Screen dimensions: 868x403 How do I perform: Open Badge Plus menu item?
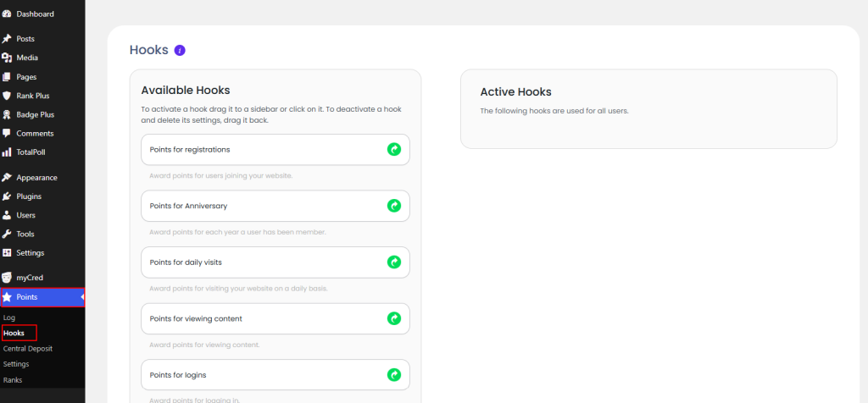[x=35, y=114]
